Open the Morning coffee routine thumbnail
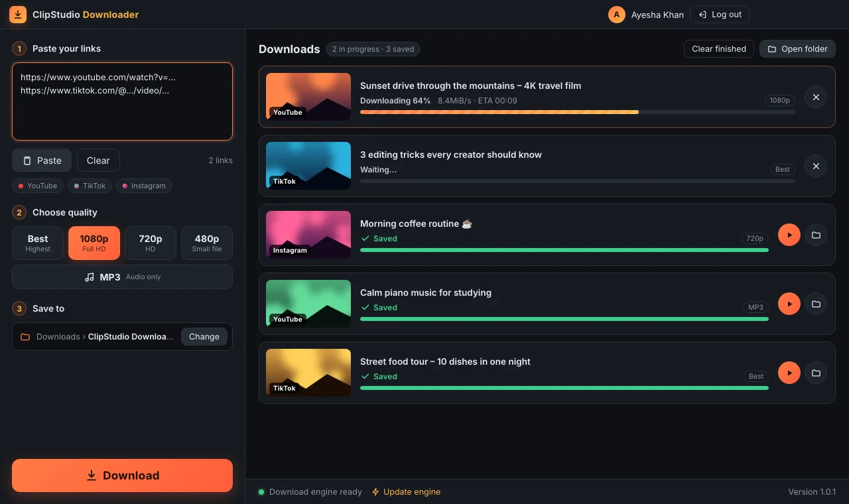 (308, 235)
